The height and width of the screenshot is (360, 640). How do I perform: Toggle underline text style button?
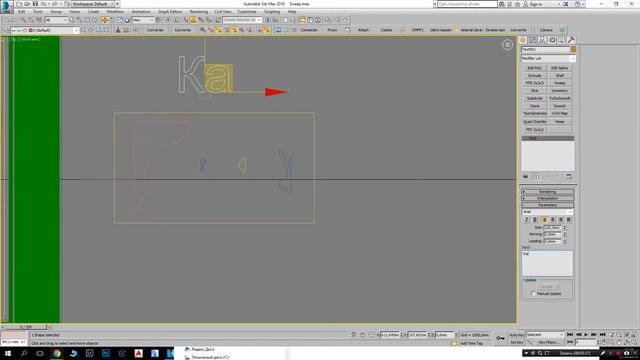535,220
